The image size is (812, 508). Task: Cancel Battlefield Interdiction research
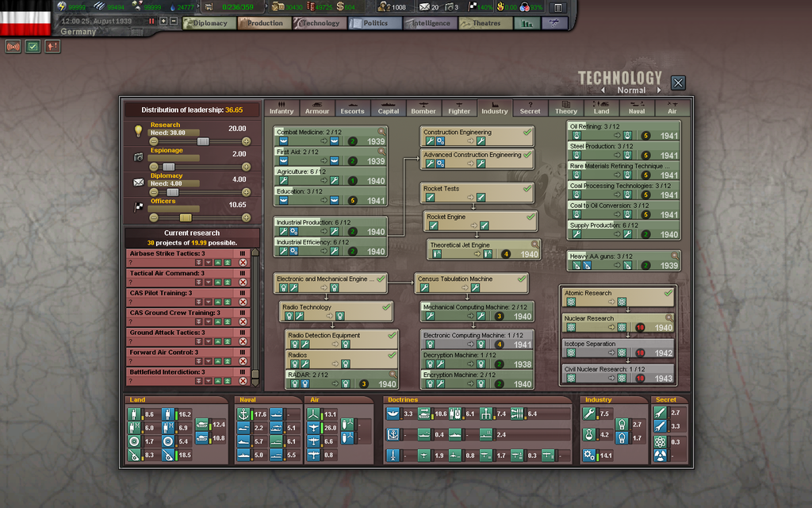coord(243,381)
